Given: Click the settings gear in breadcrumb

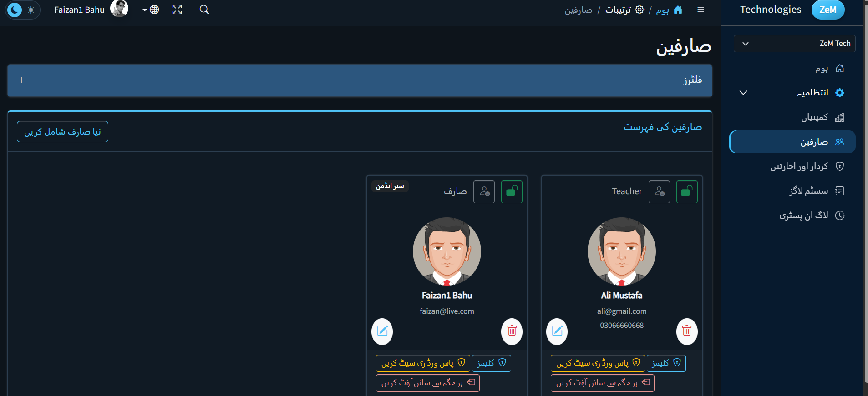Looking at the screenshot, I should 640,10.
